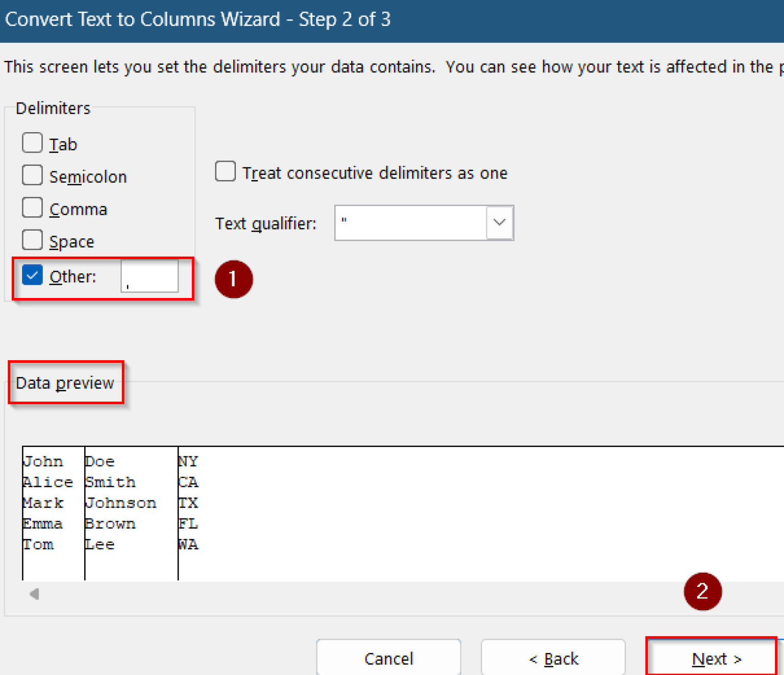Click the Cancel button
Viewport: 784px width, 675px height.
(389, 658)
